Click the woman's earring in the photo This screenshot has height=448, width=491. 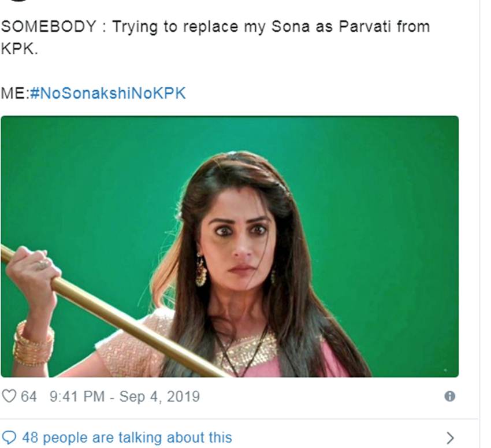(200, 271)
